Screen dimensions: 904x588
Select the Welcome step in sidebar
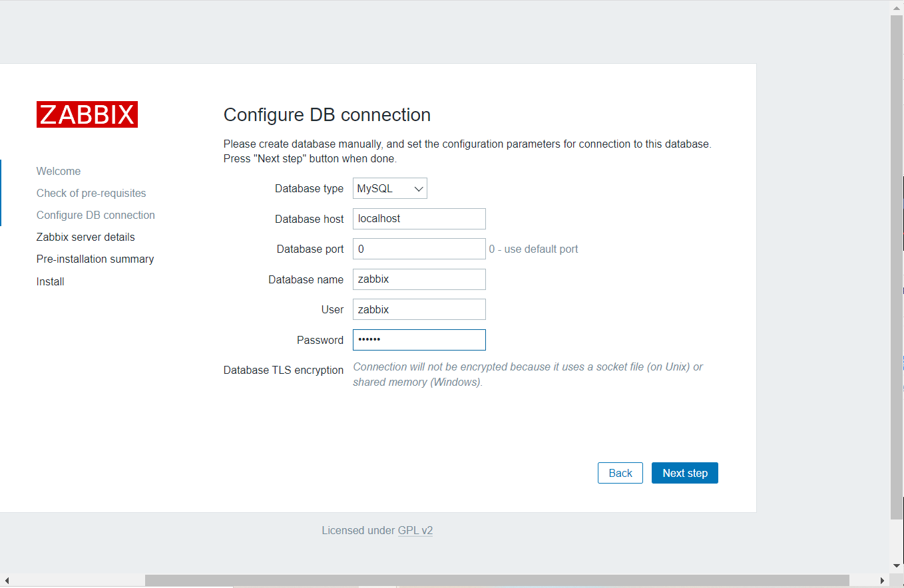point(59,171)
